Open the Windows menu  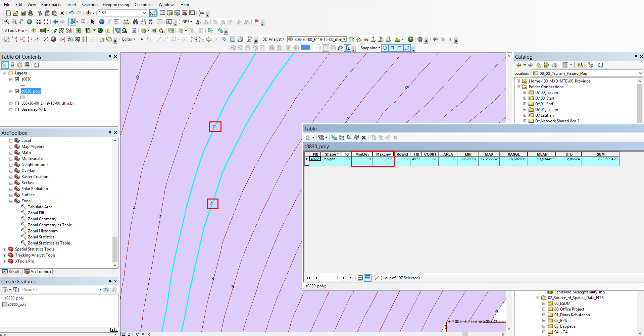pos(167,5)
